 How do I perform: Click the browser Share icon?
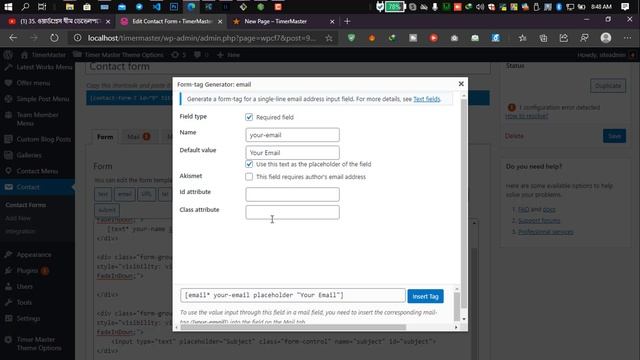pyautogui.click(x=564, y=38)
